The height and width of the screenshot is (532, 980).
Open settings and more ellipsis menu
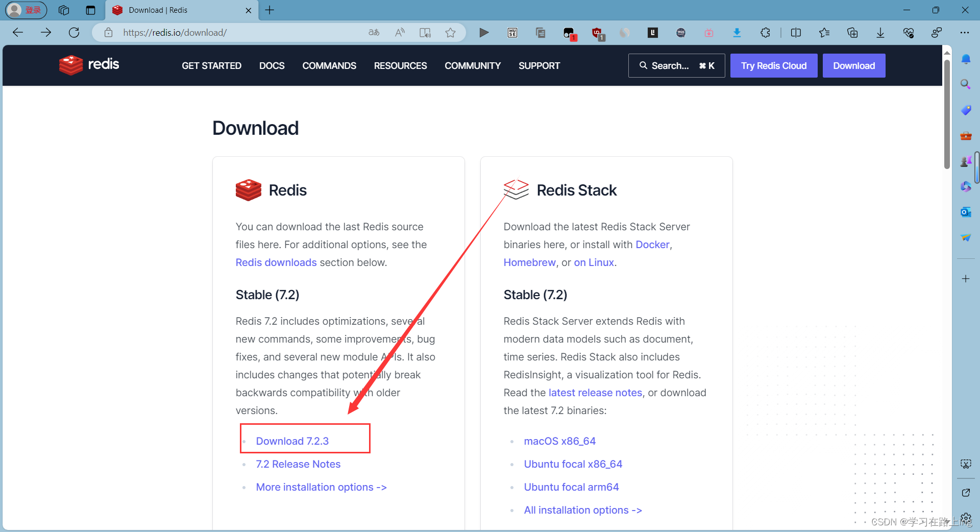click(x=964, y=33)
